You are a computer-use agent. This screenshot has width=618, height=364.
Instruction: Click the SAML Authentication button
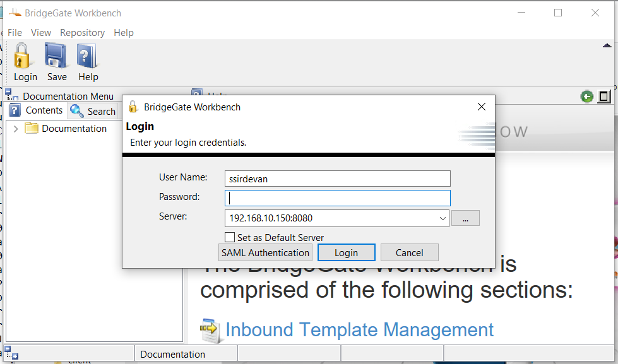[265, 252]
